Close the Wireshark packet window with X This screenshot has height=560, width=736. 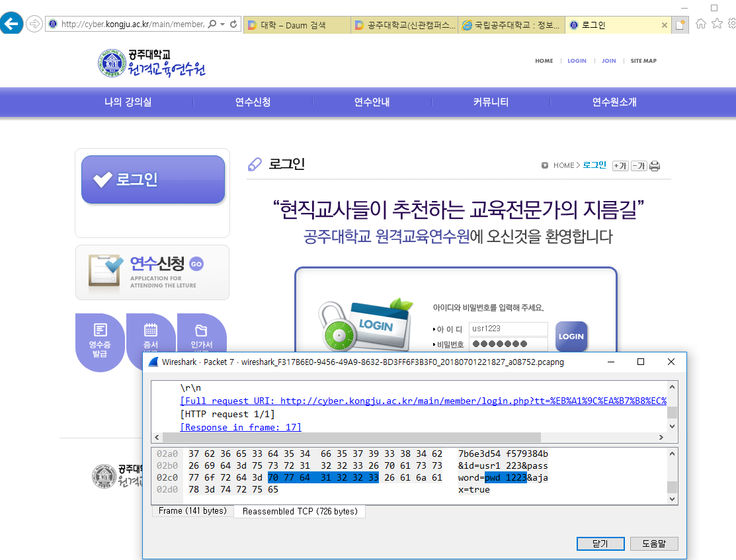pos(671,362)
